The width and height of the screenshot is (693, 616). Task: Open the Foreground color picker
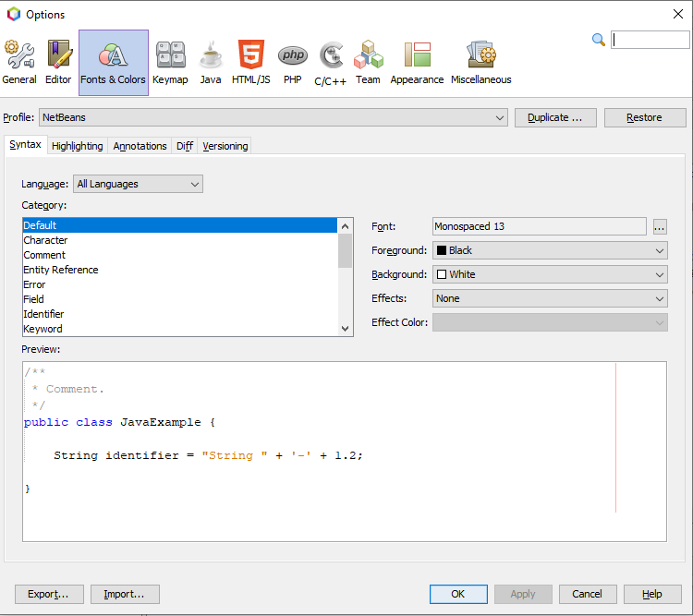coord(549,250)
